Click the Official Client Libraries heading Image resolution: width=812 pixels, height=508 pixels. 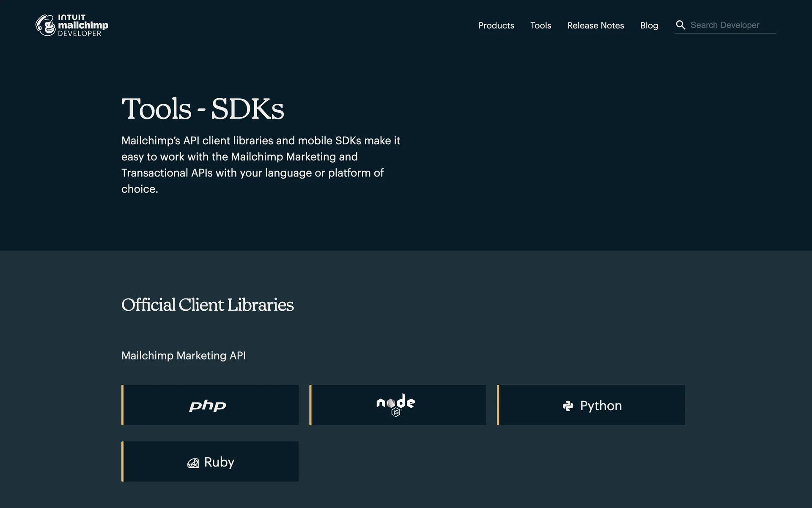tap(207, 305)
